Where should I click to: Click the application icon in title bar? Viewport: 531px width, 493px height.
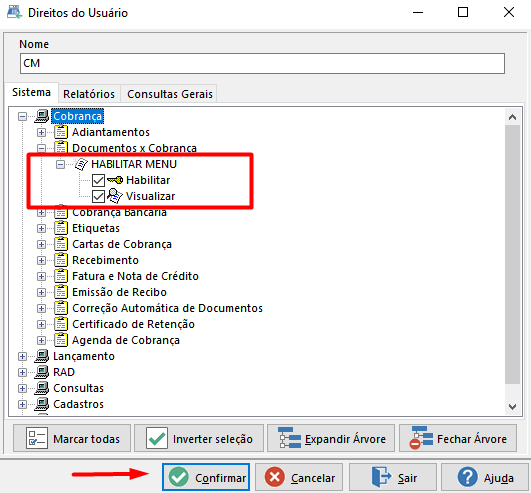pos(14,12)
